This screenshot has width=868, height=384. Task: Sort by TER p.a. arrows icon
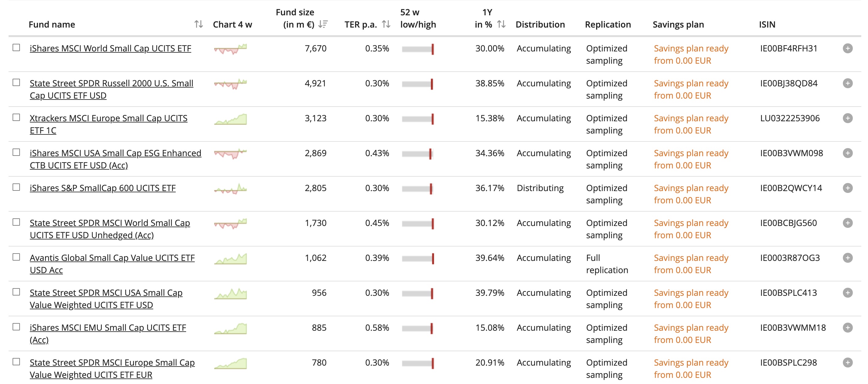pos(386,24)
